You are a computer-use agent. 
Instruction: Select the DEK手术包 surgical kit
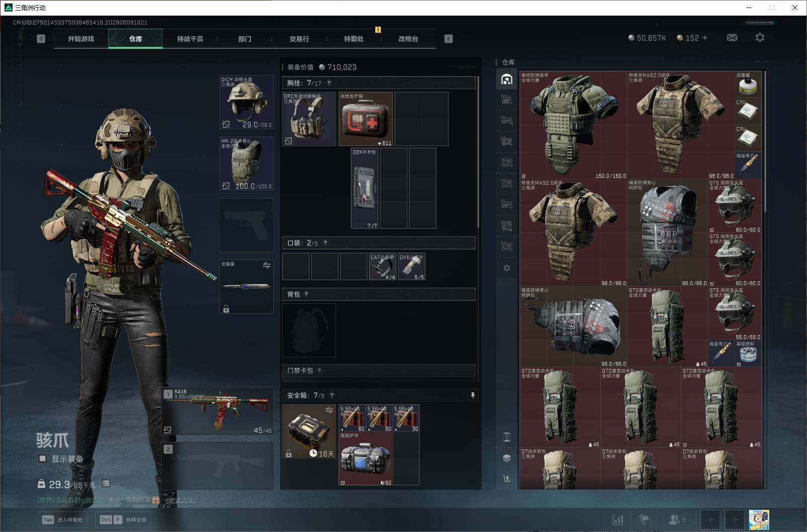tap(364, 188)
